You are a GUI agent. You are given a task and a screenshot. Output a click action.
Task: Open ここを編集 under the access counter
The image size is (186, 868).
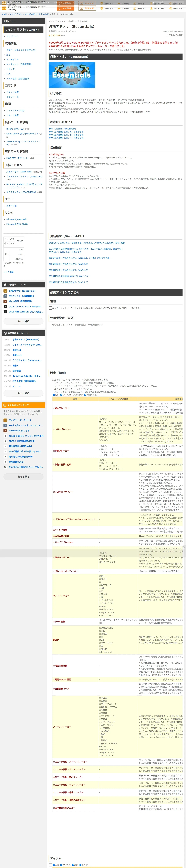[x=8, y=272]
